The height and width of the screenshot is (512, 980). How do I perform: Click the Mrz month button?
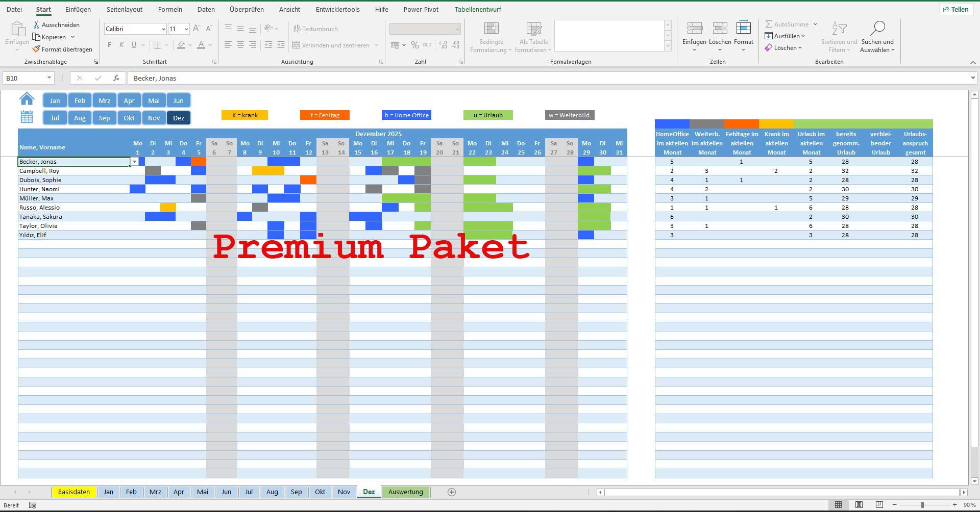(x=104, y=100)
